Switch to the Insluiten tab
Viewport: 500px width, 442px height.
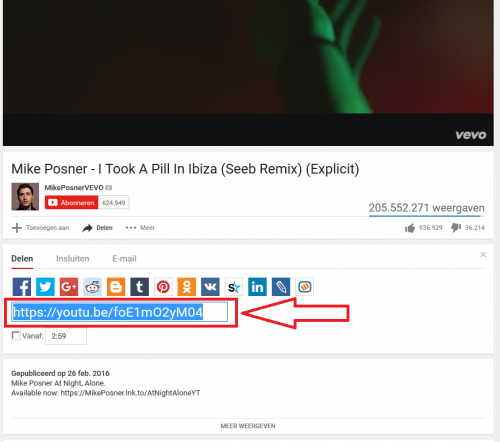click(73, 259)
